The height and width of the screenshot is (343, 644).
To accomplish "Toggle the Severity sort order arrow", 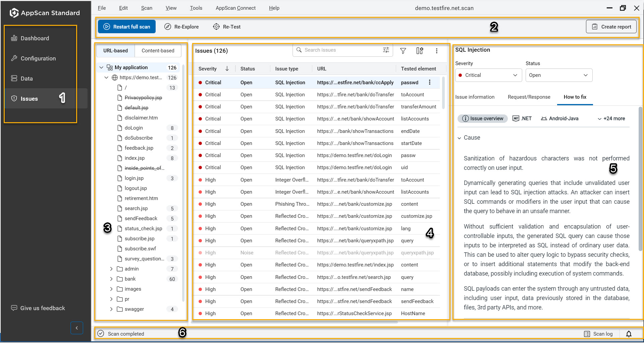I will coord(227,68).
